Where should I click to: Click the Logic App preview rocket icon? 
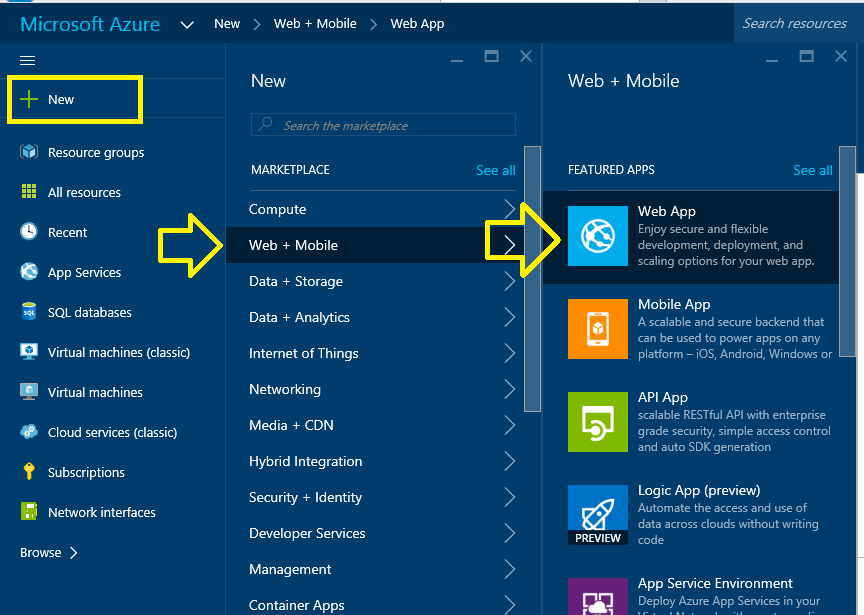click(x=598, y=515)
